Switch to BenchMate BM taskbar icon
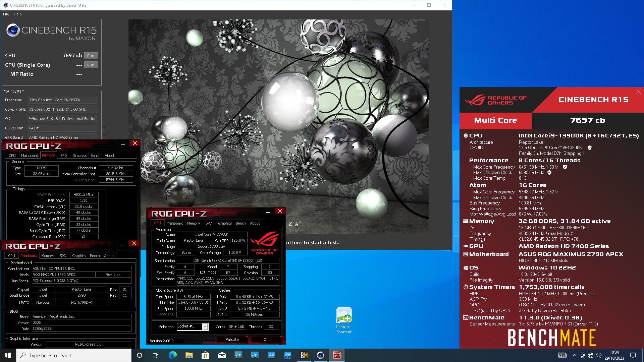This screenshot has width=644, height=362. pos(304,355)
